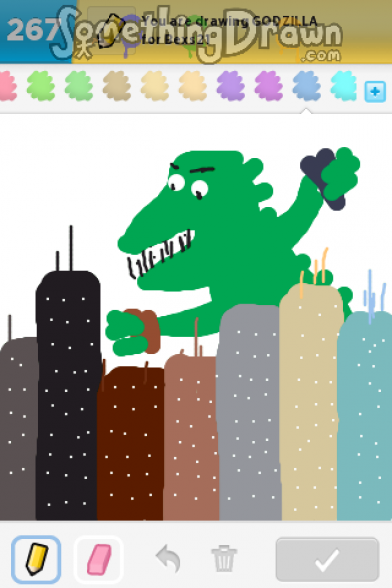
Task: Choose the pale yellow swatch beside tan
Action: 155,86
